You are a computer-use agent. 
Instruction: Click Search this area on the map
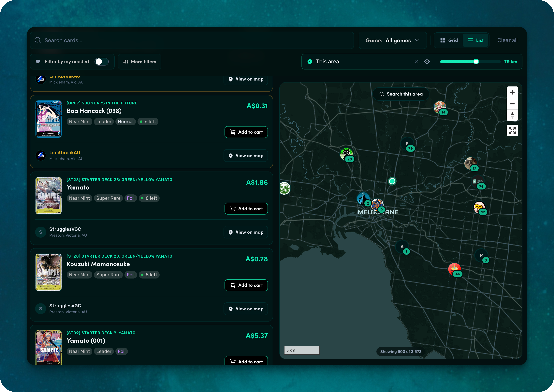coord(401,94)
